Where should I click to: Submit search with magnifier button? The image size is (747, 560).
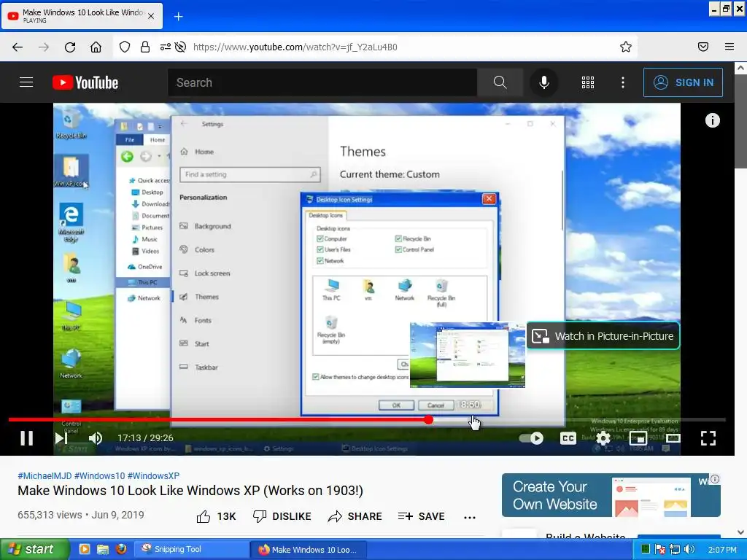pyautogui.click(x=500, y=82)
